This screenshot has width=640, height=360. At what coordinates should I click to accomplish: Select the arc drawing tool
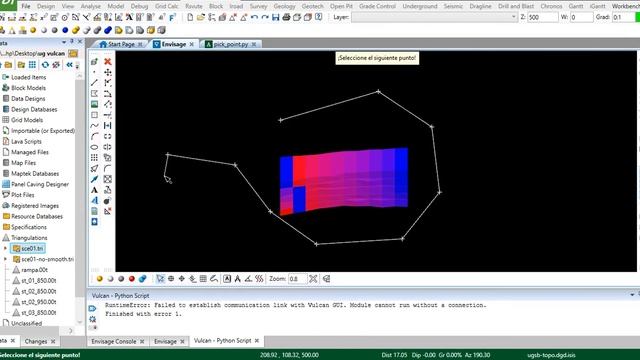[x=94, y=136]
